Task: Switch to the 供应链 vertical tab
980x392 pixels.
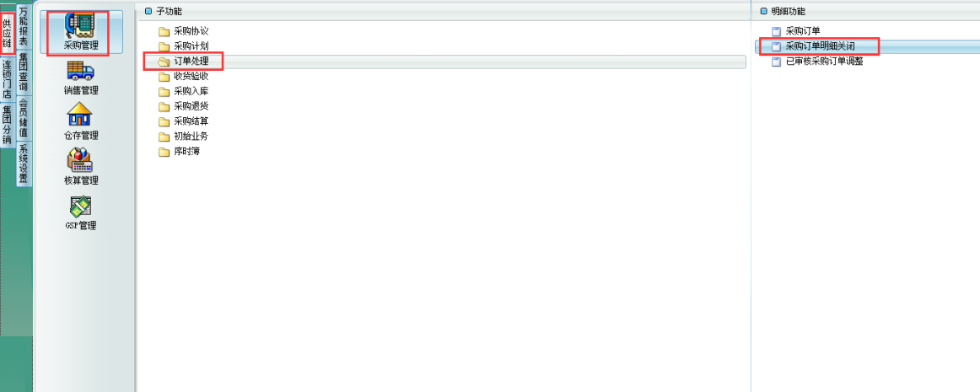Action: 7,35
